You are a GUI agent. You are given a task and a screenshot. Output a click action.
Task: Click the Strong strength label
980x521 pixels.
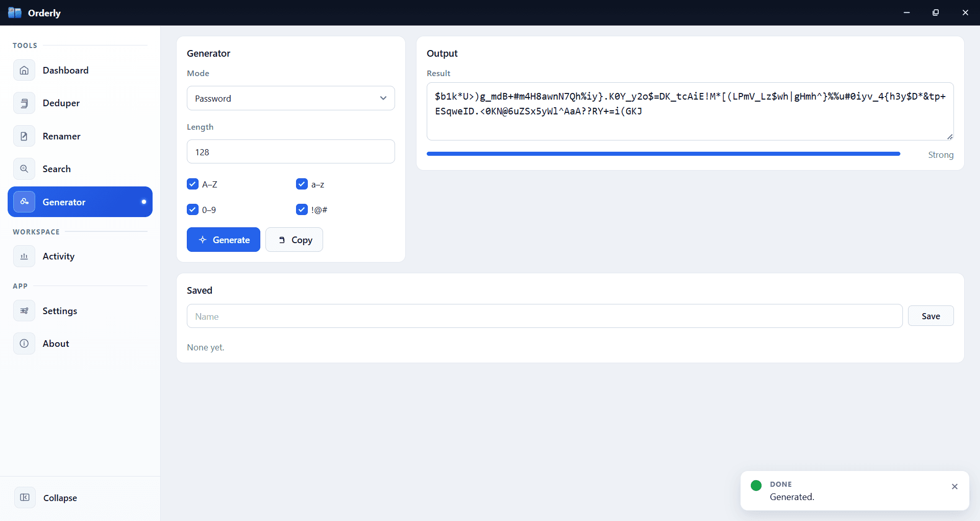[941, 155]
